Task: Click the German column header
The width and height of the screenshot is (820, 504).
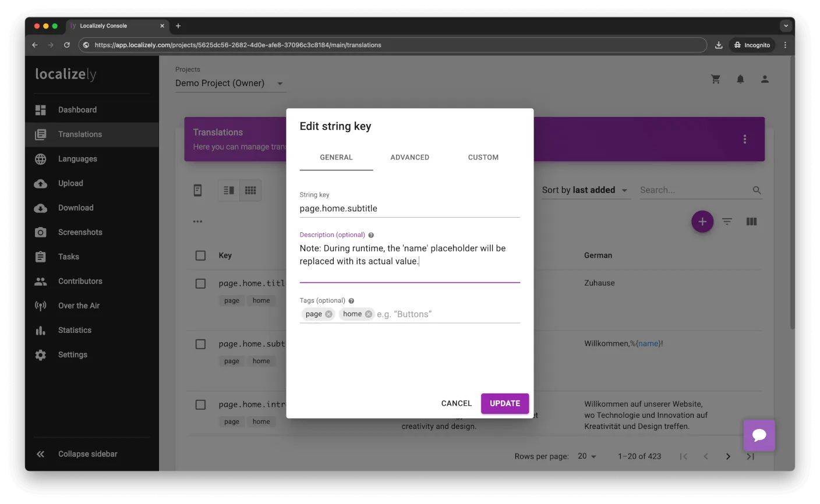Action: coord(598,255)
